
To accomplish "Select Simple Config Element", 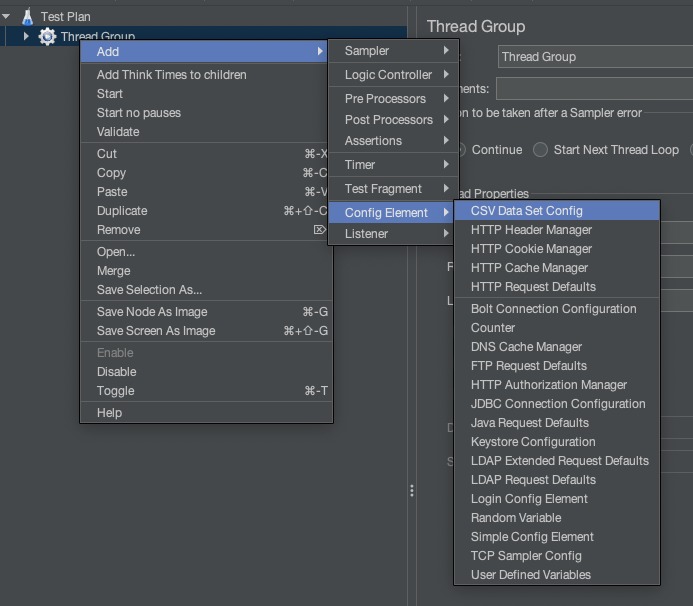I will coord(557,537).
